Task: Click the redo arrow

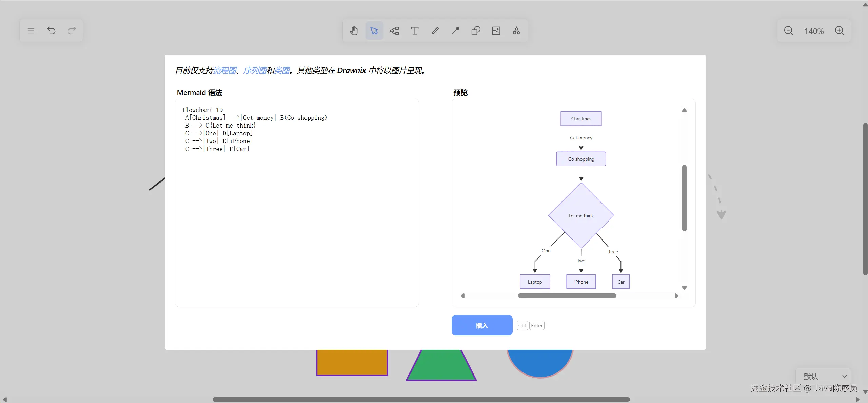Action: click(x=72, y=31)
